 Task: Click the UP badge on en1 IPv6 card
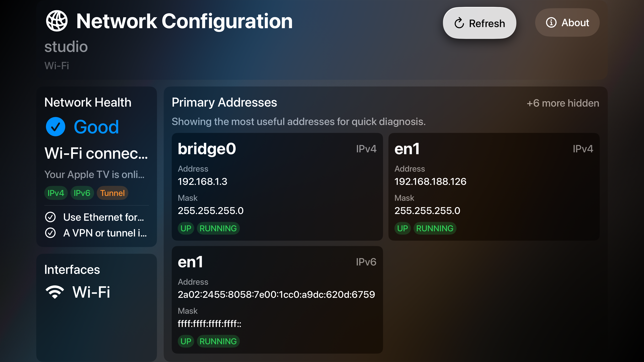[186, 341]
